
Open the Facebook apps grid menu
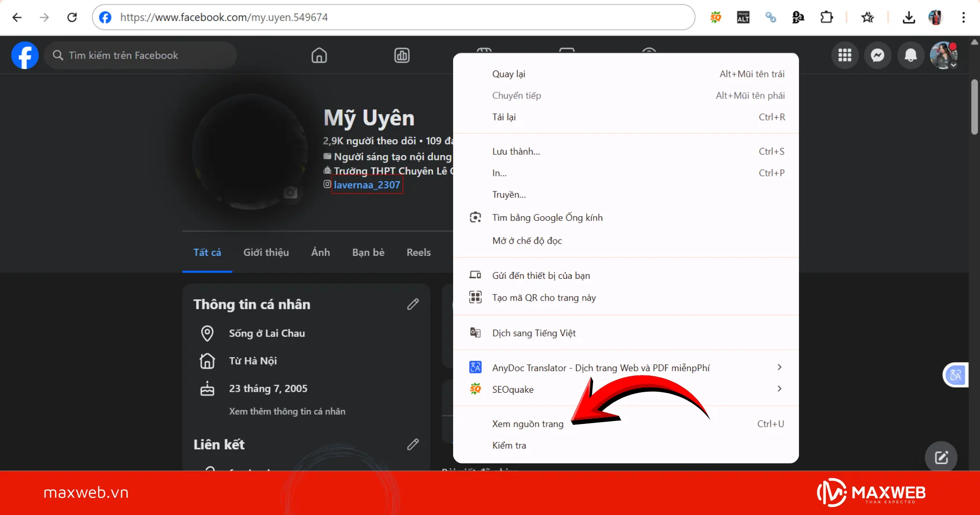[x=845, y=56]
